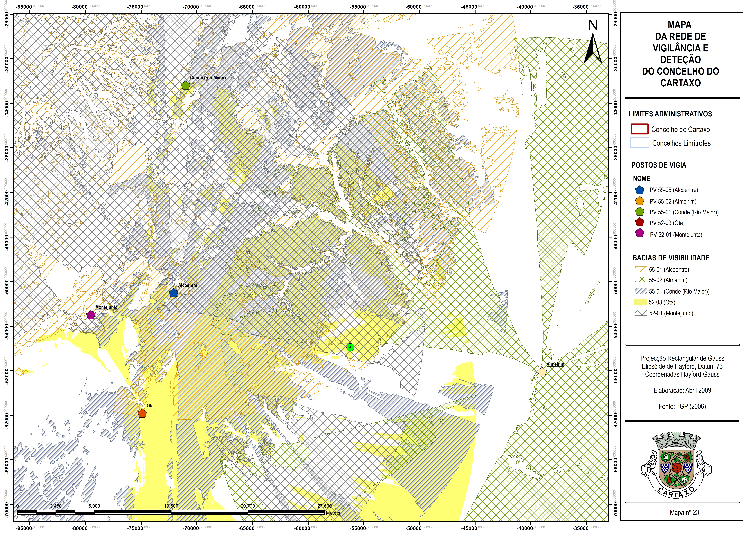The width and height of the screenshot is (756, 535).
Task: Click the underlined "Montejunto" label on the map
Action: 106,307
